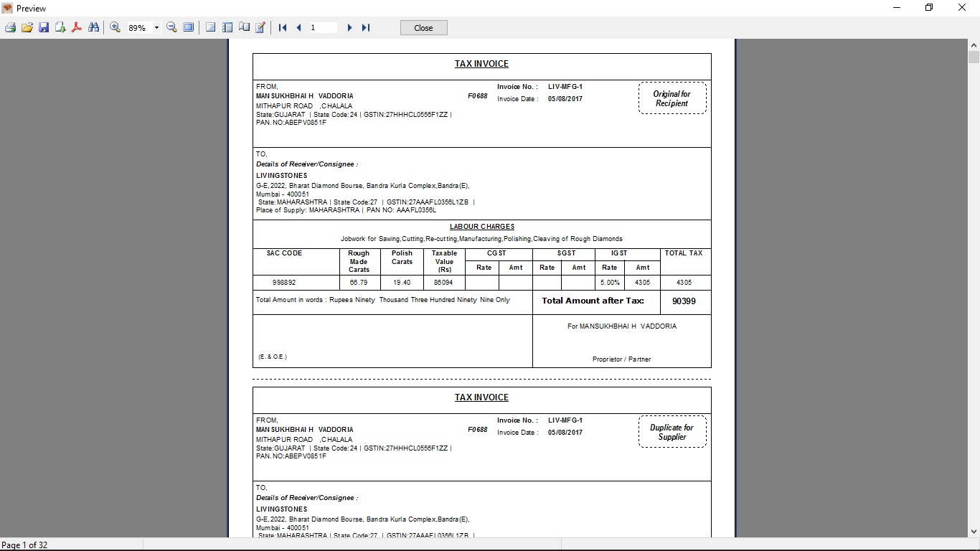
Task: Click the Edit page pencil icon
Action: tap(260, 28)
